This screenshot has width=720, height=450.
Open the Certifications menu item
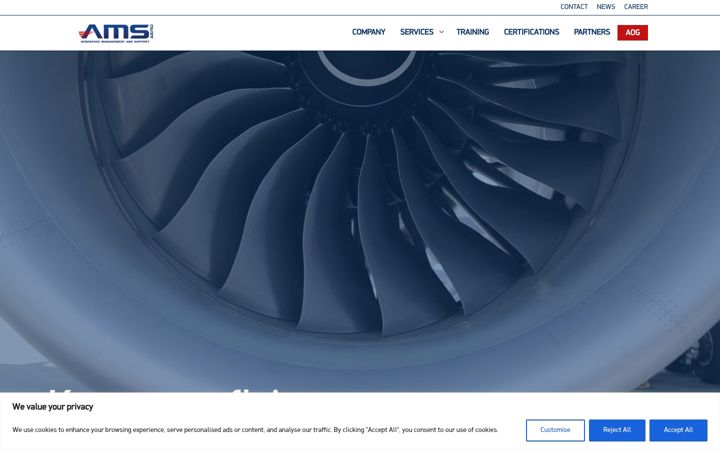(531, 32)
